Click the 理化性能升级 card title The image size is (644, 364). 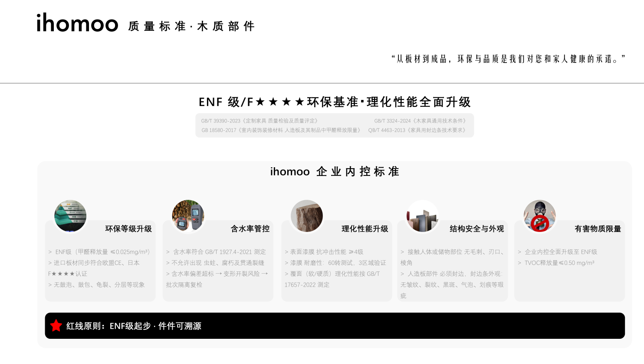point(365,228)
